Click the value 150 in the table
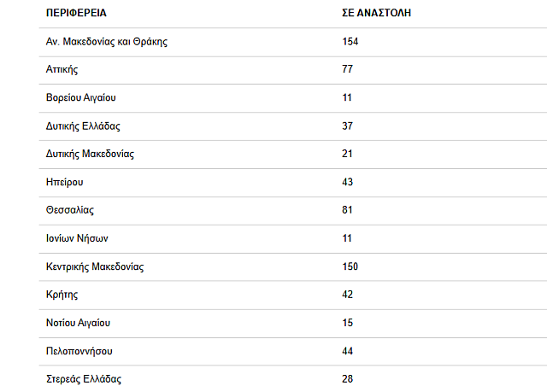This screenshot has height=392, width=547. click(350, 266)
